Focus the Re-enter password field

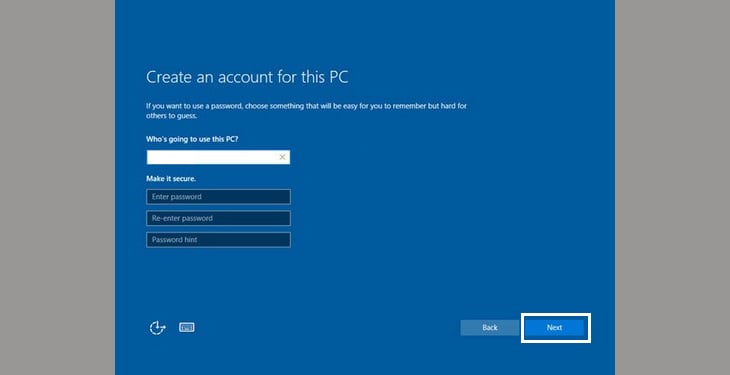click(x=218, y=218)
